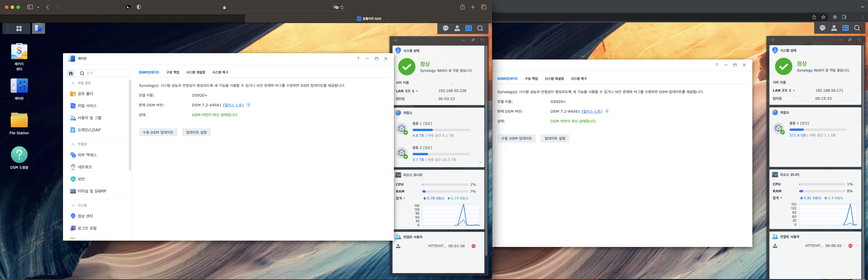Open the user options icon in Chrome DSM

[834, 28]
